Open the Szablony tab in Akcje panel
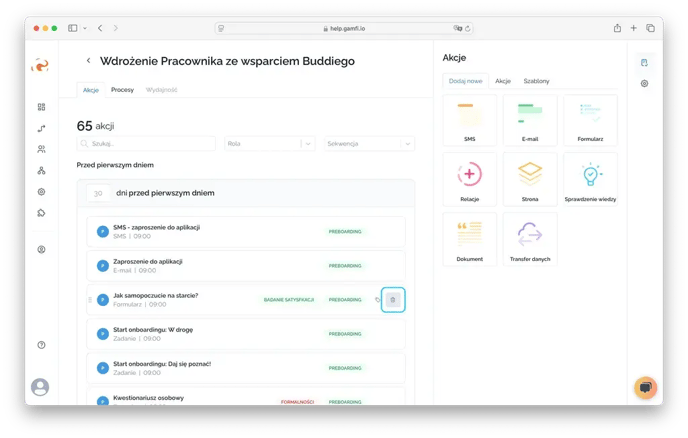Viewport: 688px width, 438px height. 536,81
